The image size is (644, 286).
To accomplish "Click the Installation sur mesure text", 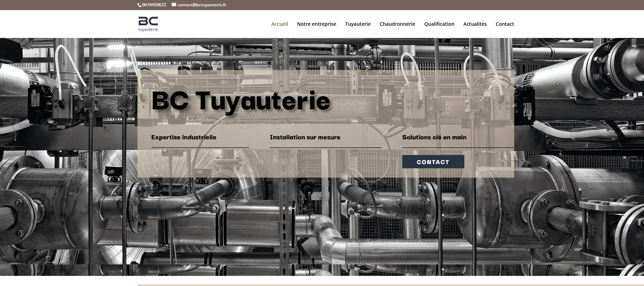I will coord(305,137).
